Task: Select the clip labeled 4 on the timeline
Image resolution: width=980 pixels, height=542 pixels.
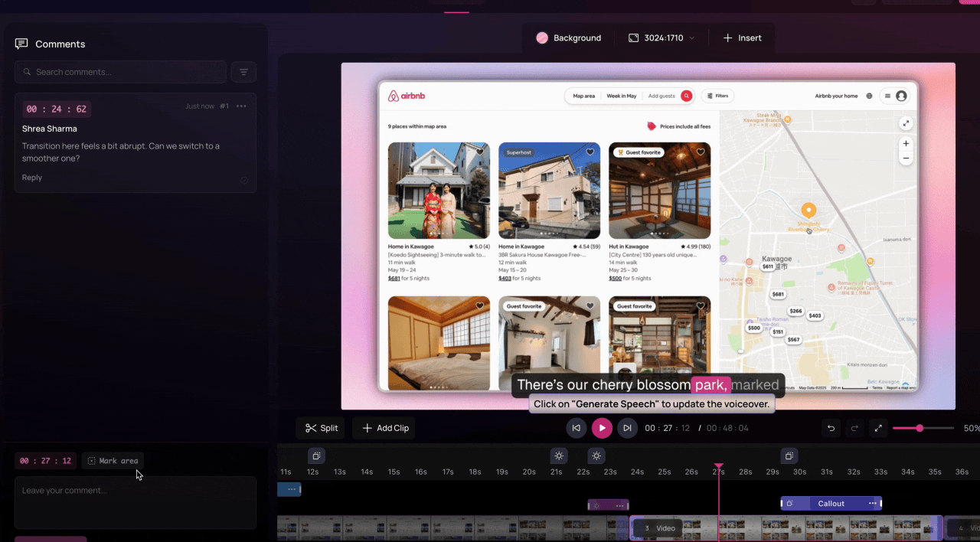Action: (x=962, y=528)
